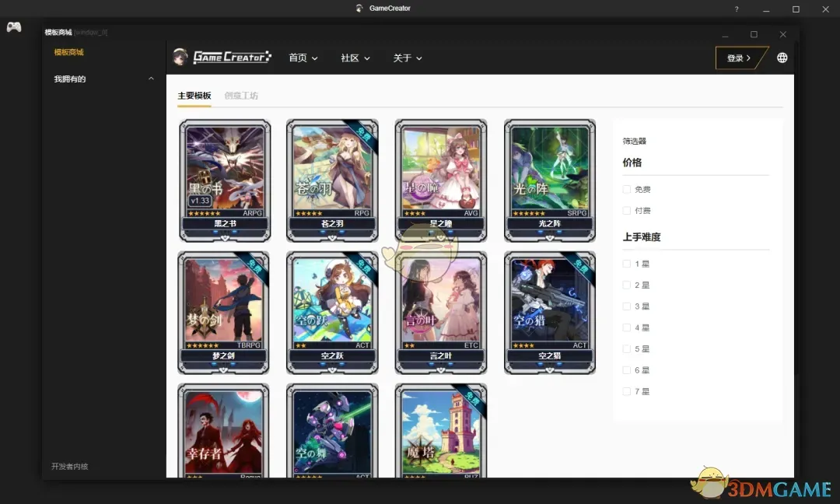The width and height of the screenshot is (840, 504).
Task: Collapse the 我拥有的 section with its chevron
Action: 152,79
